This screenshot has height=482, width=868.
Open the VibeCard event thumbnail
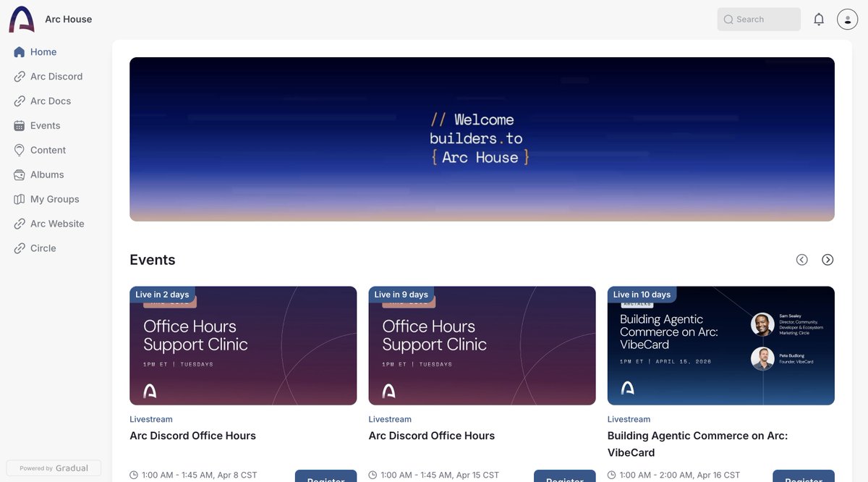point(721,346)
